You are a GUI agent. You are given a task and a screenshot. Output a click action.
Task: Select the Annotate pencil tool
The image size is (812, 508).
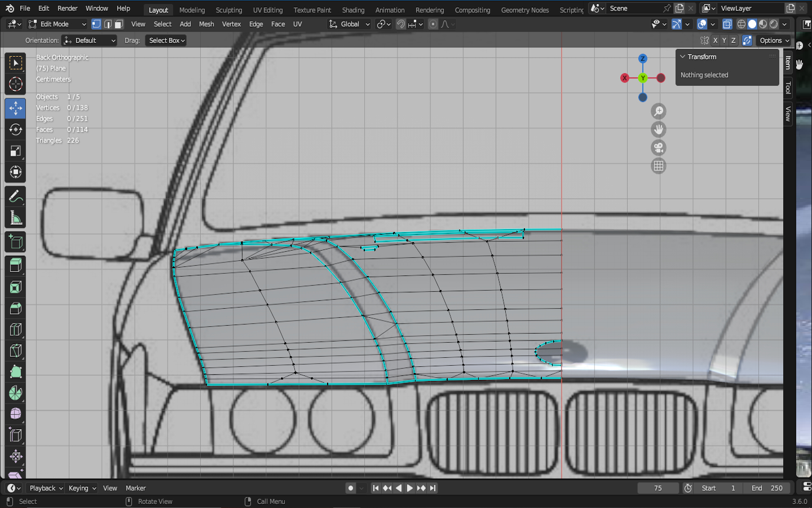coord(15,196)
